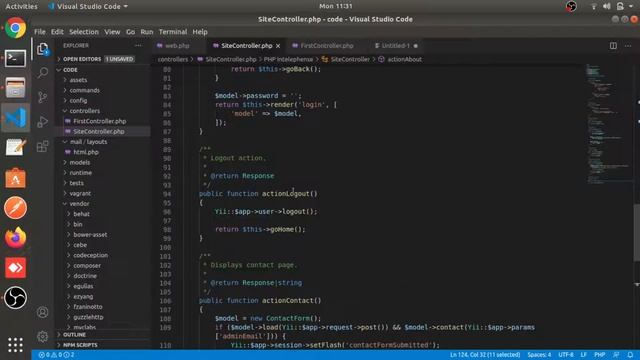Open notifications bell in status bar
The image size is (640, 360).
click(x=630, y=355)
